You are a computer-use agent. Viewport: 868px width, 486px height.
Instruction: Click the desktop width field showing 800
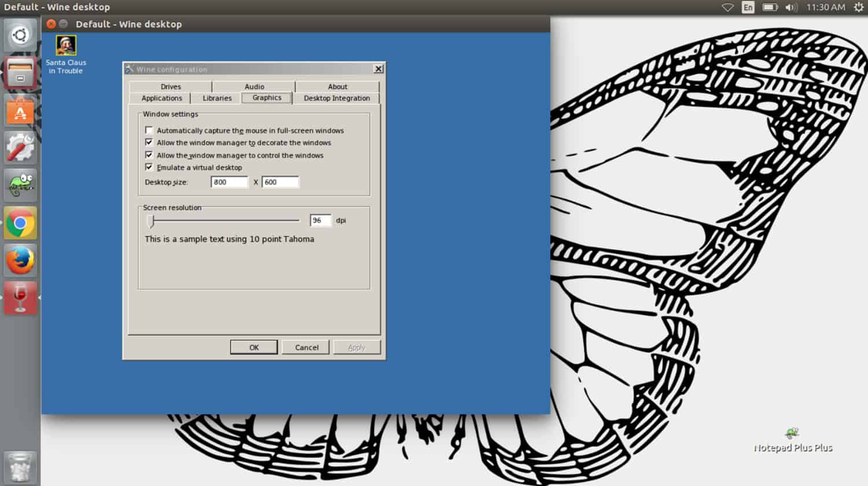click(x=230, y=182)
